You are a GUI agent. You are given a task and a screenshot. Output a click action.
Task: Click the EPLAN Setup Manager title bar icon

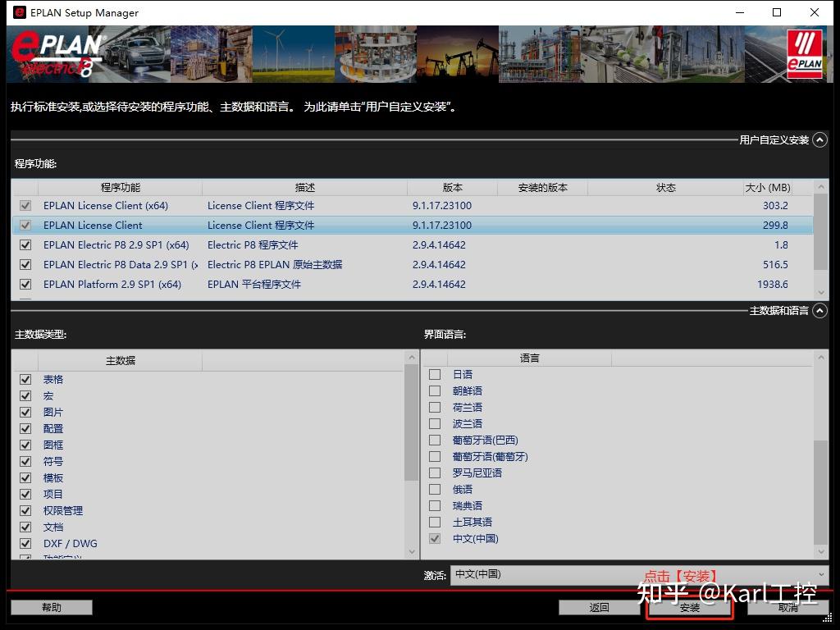click(x=20, y=12)
